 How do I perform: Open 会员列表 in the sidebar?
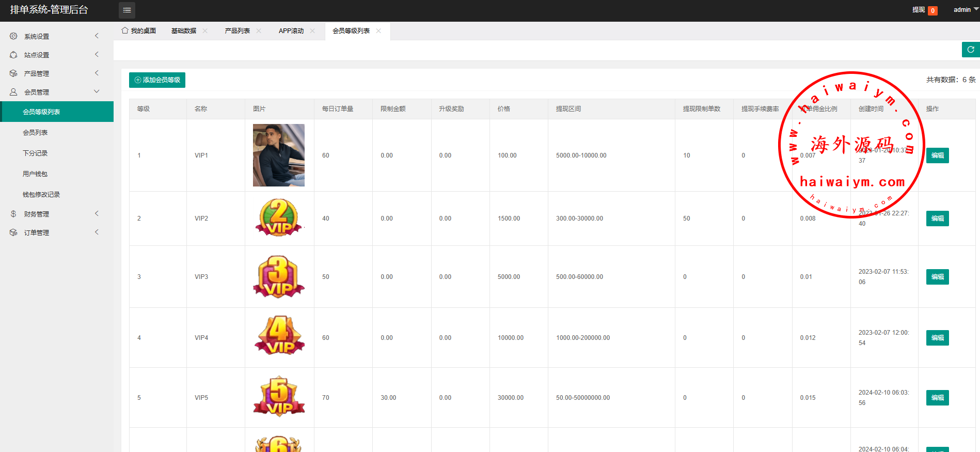coord(35,133)
